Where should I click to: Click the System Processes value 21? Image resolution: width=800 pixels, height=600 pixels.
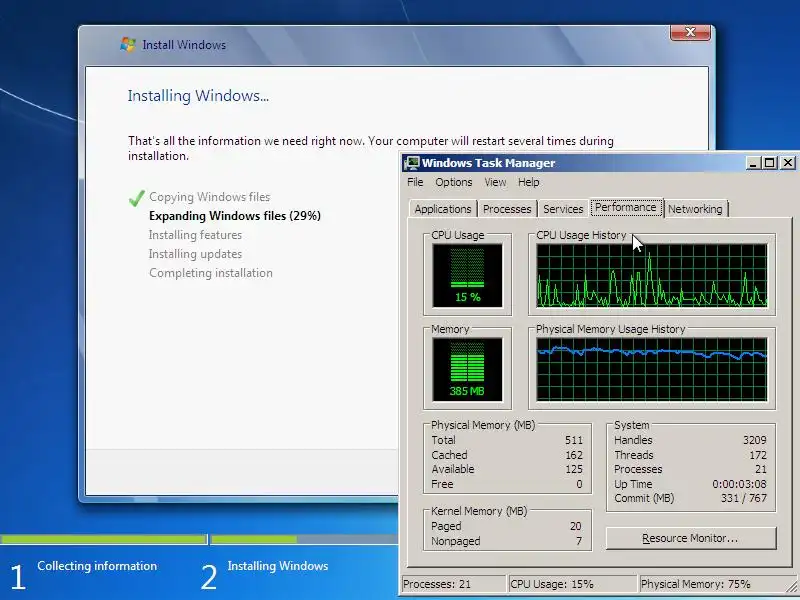pos(761,469)
